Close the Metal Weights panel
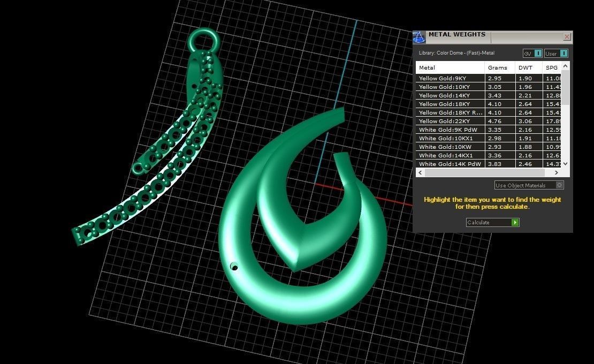This screenshot has height=364, width=594. click(567, 37)
